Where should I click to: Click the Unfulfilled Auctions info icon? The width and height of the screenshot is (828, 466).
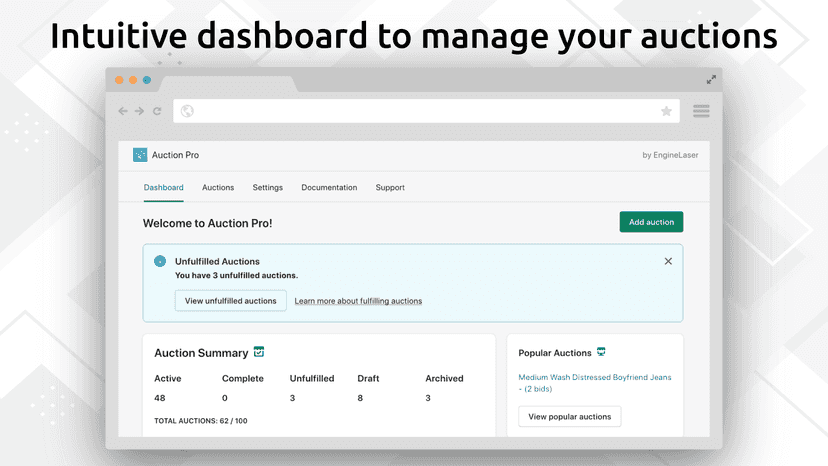tap(160, 261)
